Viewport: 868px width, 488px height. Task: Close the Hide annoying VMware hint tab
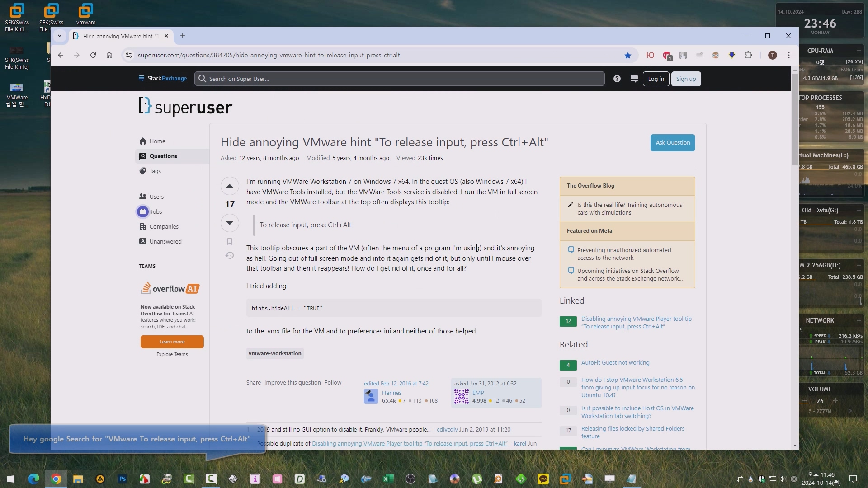166,36
